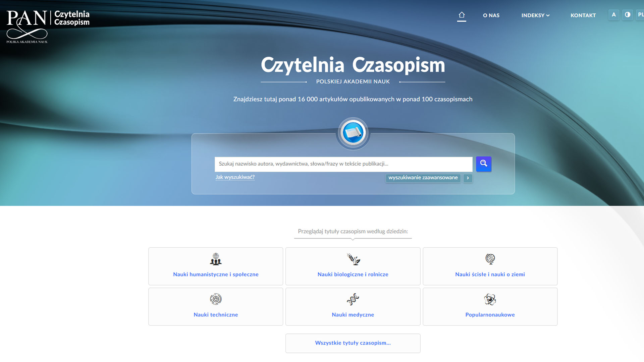Click the gear icon for technical sciences
The image size is (644, 362).
pos(216,299)
